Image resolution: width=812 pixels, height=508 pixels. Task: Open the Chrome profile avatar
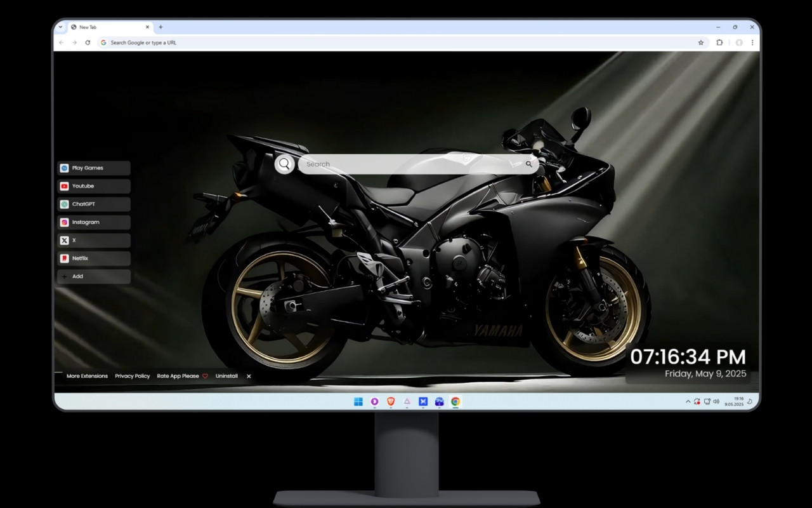(x=739, y=43)
